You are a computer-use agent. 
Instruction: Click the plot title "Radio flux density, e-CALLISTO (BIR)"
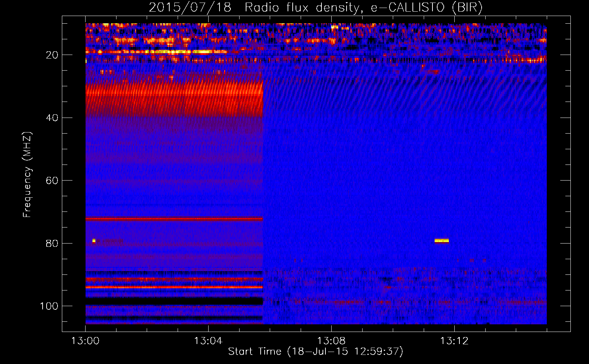click(x=363, y=7)
